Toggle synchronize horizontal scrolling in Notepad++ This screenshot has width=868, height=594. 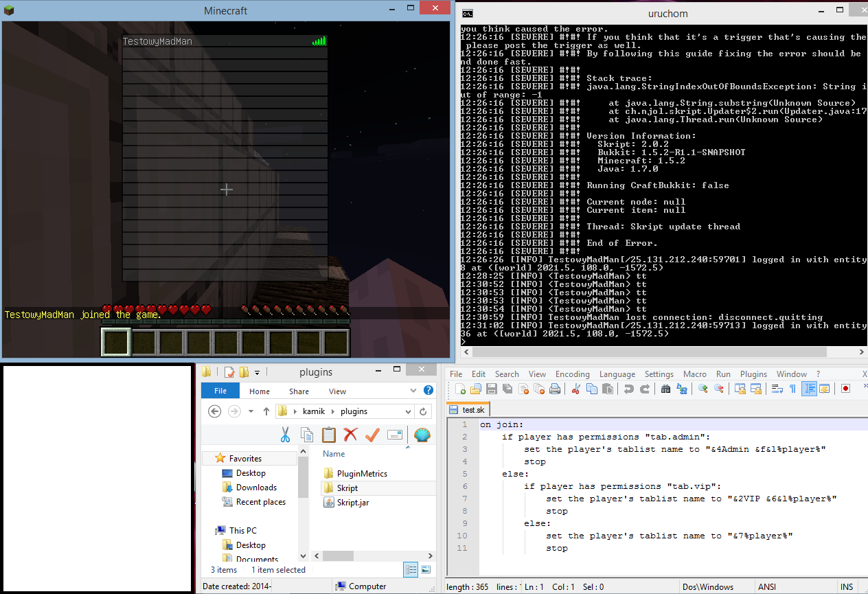755,389
